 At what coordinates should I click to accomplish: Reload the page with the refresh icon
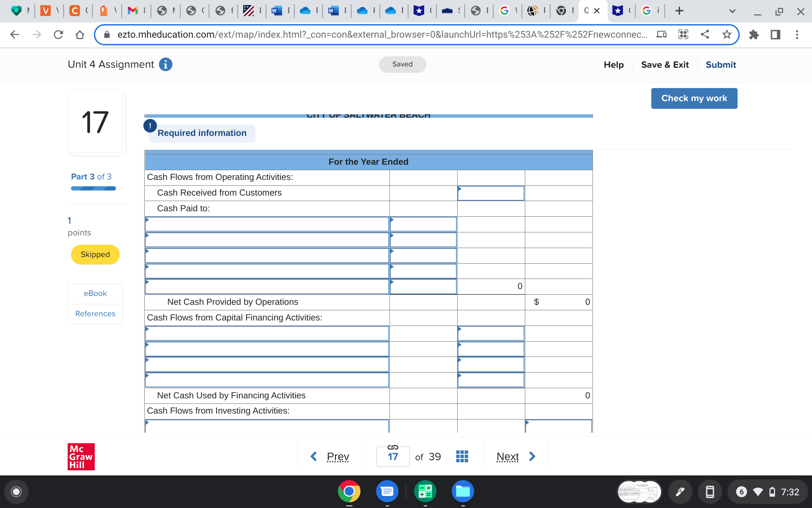tap(58, 35)
